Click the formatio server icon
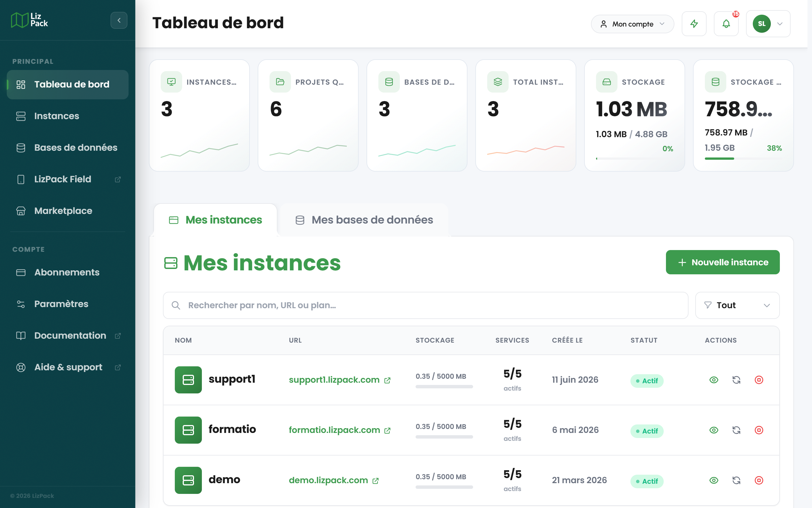812x508 pixels. [188, 430]
